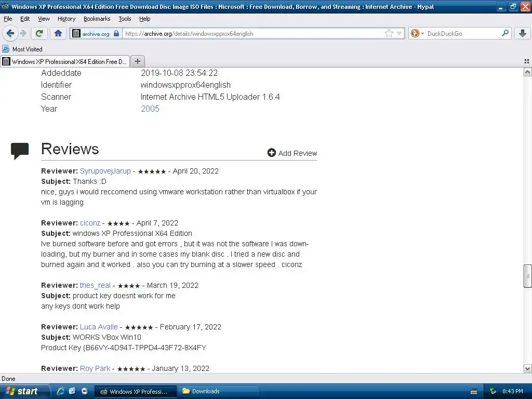Reload the current page

pyautogui.click(x=39, y=33)
